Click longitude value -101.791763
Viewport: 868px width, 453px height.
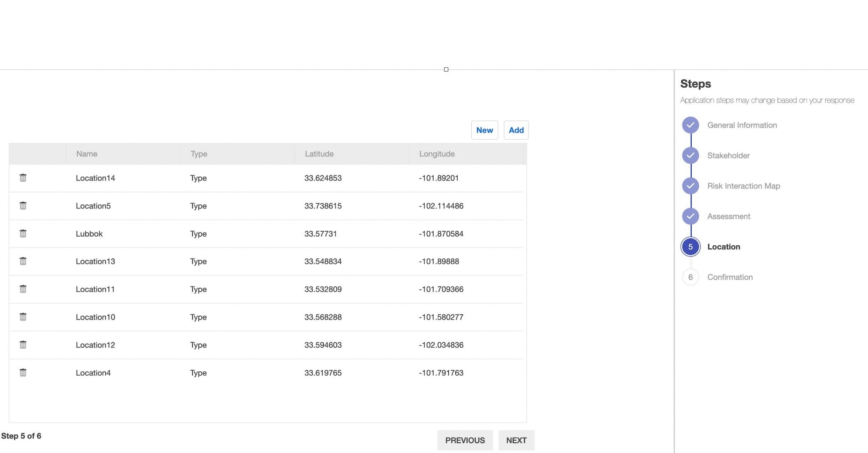(441, 373)
